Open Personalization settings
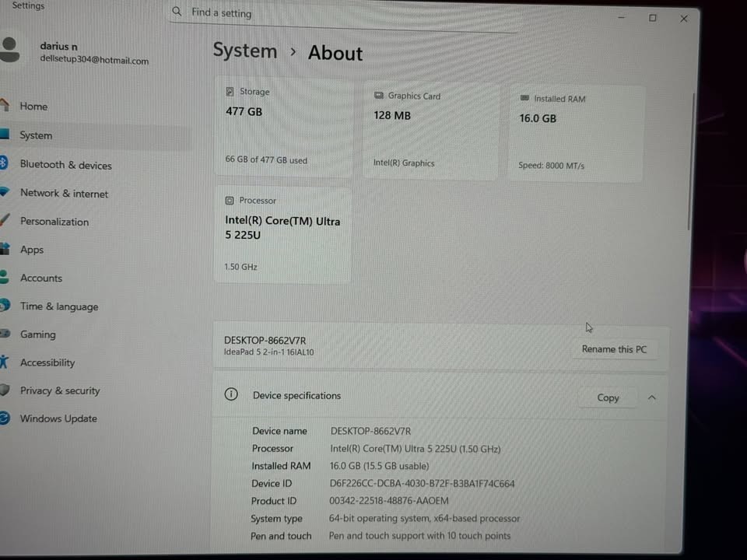Image resolution: width=747 pixels, height=560 pixels. [54, 222]
